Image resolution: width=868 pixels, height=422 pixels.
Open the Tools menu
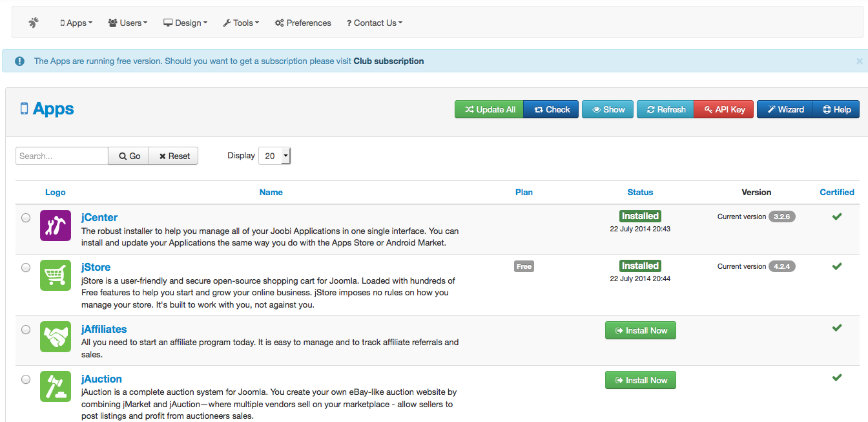coord(241,23)
